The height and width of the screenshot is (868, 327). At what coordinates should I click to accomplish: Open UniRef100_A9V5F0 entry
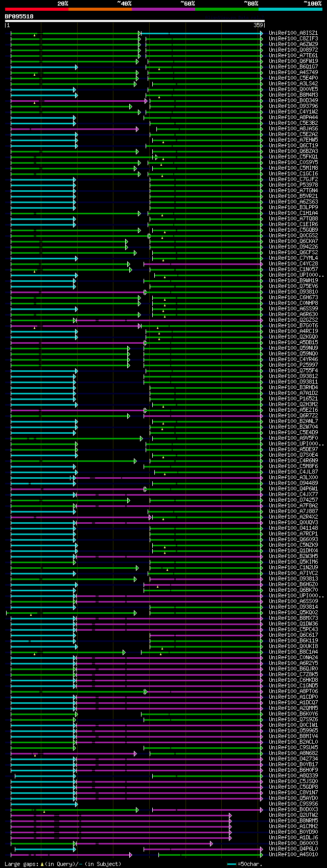pyautogui.click(x=293, y=438)
